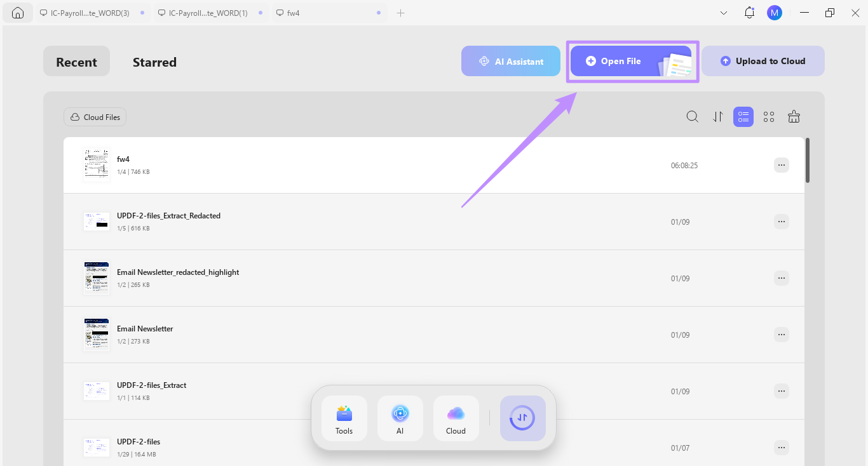Click the Email Newsletter thumbnail
The width and height of the screenshot is (868, 466).
click(x=97, y=335)
